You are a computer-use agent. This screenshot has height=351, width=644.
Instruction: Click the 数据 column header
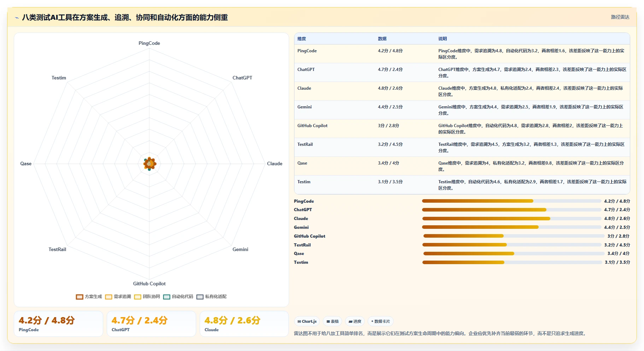(382, 39)
